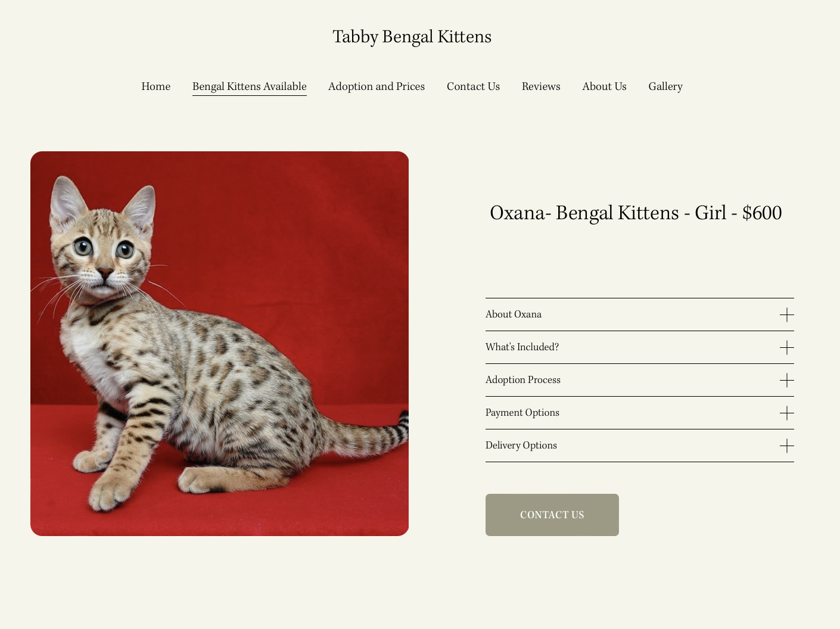
Task: Navigate to Adoption and Prices
Action: [377, 86]
